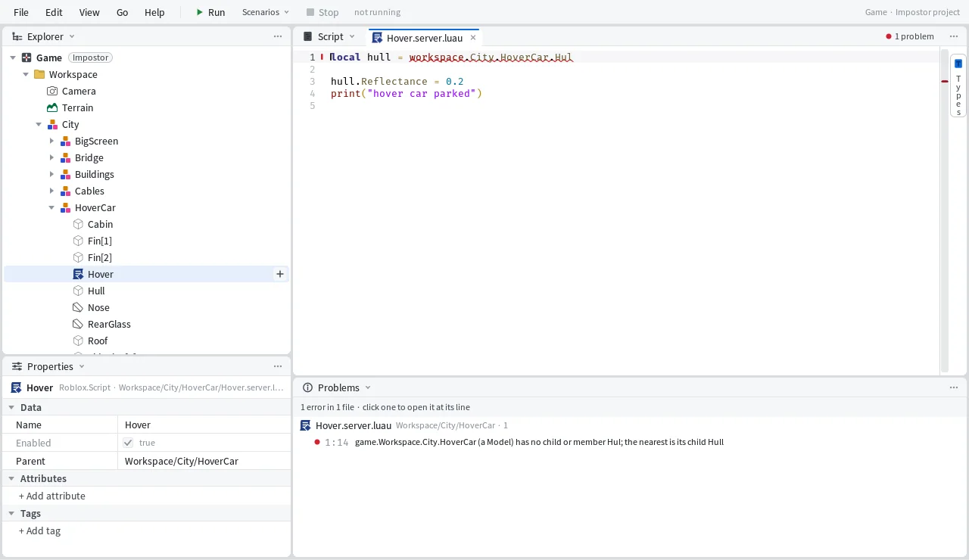Expand the Cables model
Screen dimensions: 969x560
[x=51, y=191]
